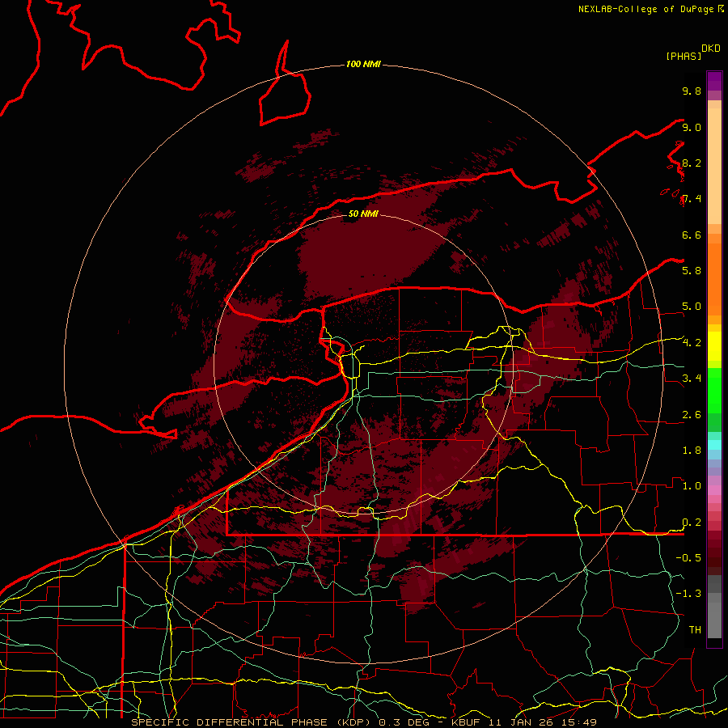Pick the bright green segment of the color bar
The height and width of the screenshot is (728, 728).
[714, 390]
